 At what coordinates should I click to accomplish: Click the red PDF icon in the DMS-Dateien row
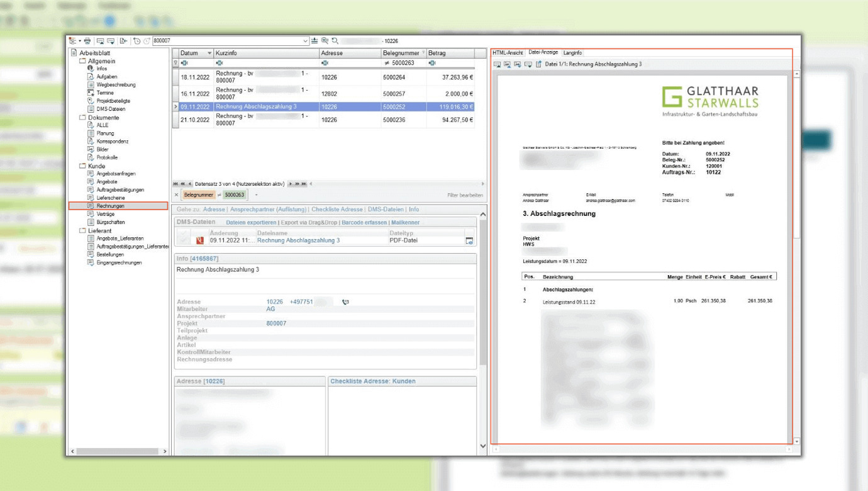pyautogui.click(x=201, y=240)
